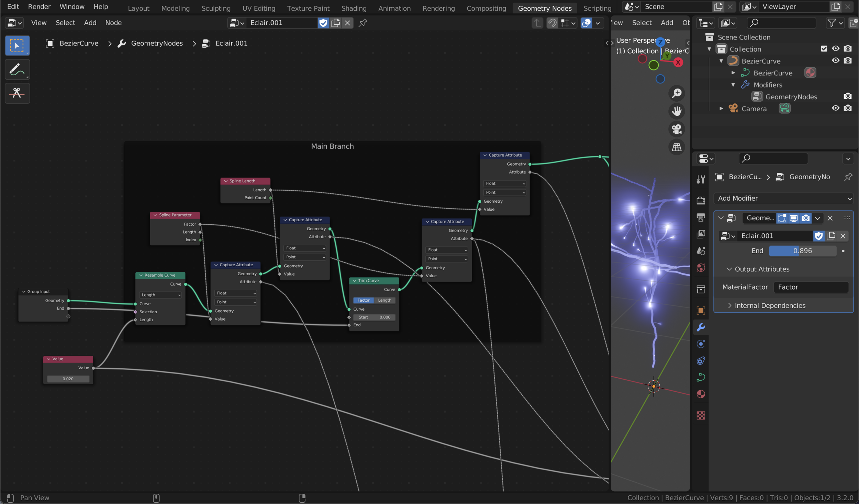
Task: Click the viewport zoom magnifier icon
Action: [677, 93]
